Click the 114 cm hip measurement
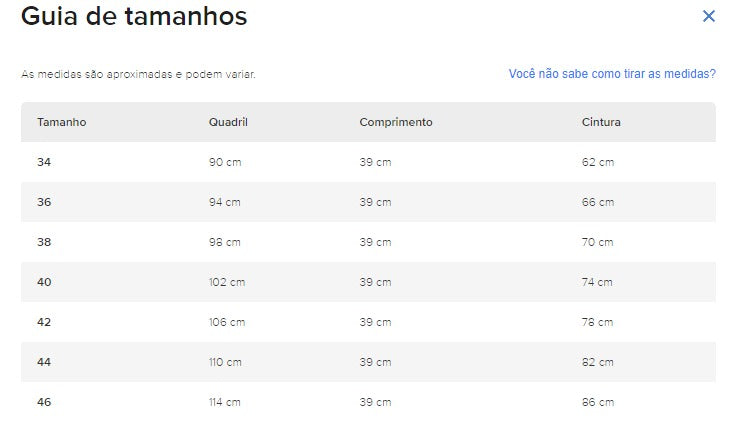 (x=225, y=402)
